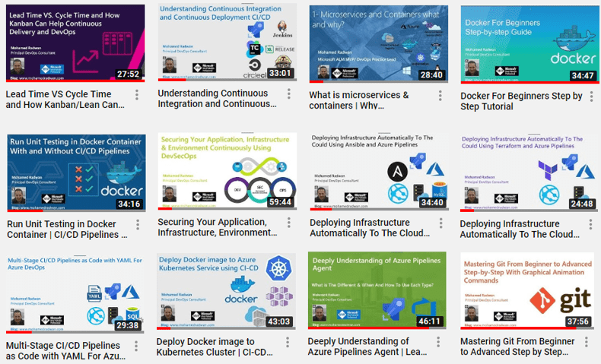Click the 59:44 duration badge

(280, 201)
